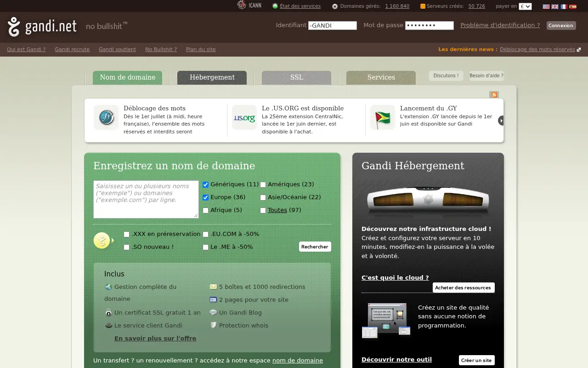Click the Gandi hosting server image
Screen dimensions: 588x368
pos(428,201)
